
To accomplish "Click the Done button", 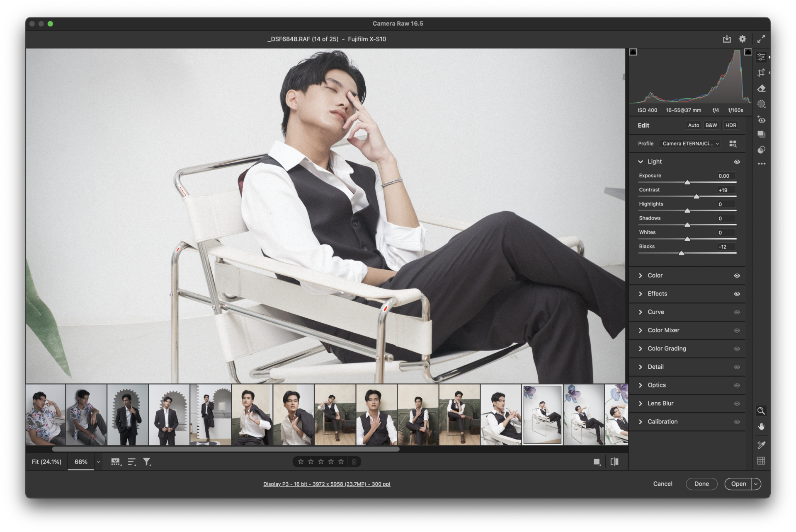I will tap(701, 483).
